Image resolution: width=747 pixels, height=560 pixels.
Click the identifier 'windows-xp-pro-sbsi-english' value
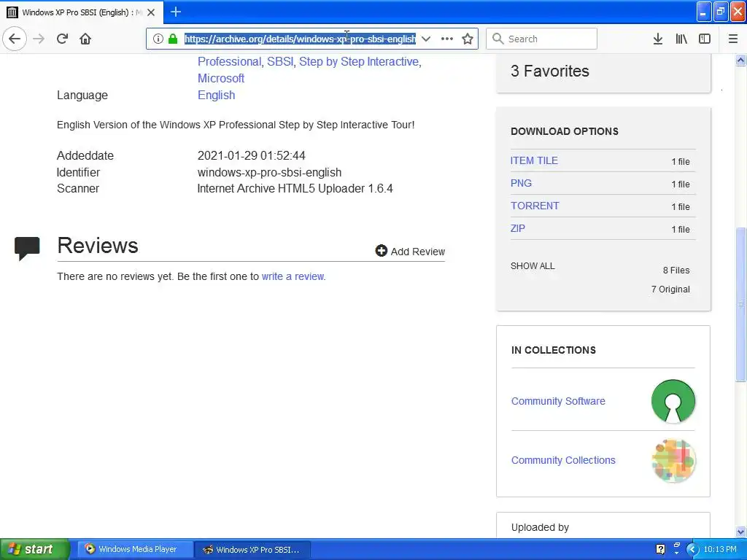pos(269,172)
